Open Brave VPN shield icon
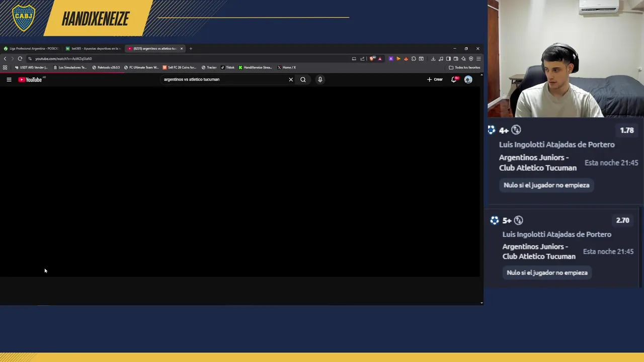The height and width of the screenshot is (362, 644). pos(471,59)
